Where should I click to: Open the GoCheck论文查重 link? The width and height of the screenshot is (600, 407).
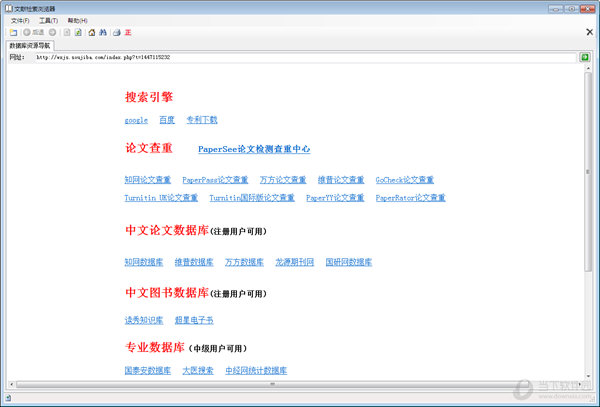(405, 179)
